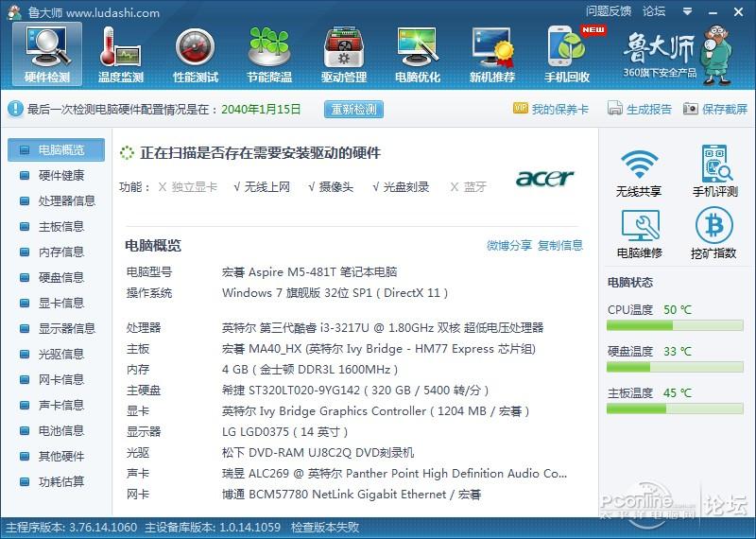The width and height of the screenshot is (756, 539).
Task: Click the 希捷 ST320LT020 hard disk text
Action: [x=355, y=391]
